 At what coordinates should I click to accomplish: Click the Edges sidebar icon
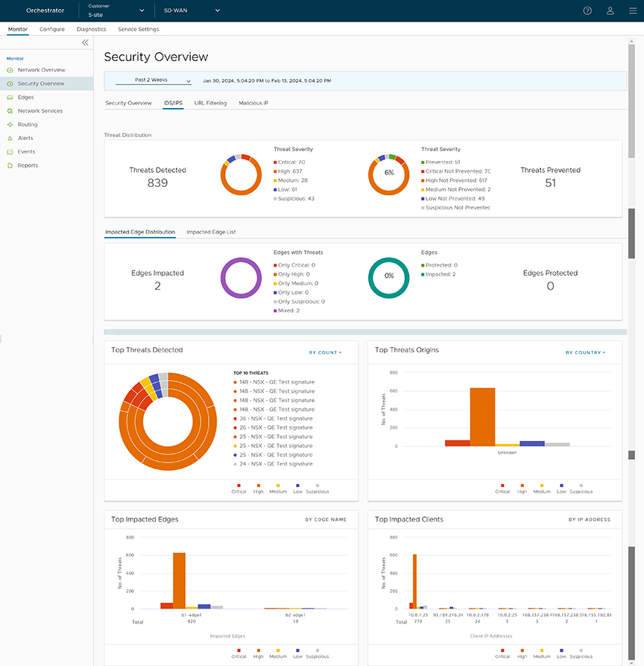pyautogui.click(x=10, y=98)
